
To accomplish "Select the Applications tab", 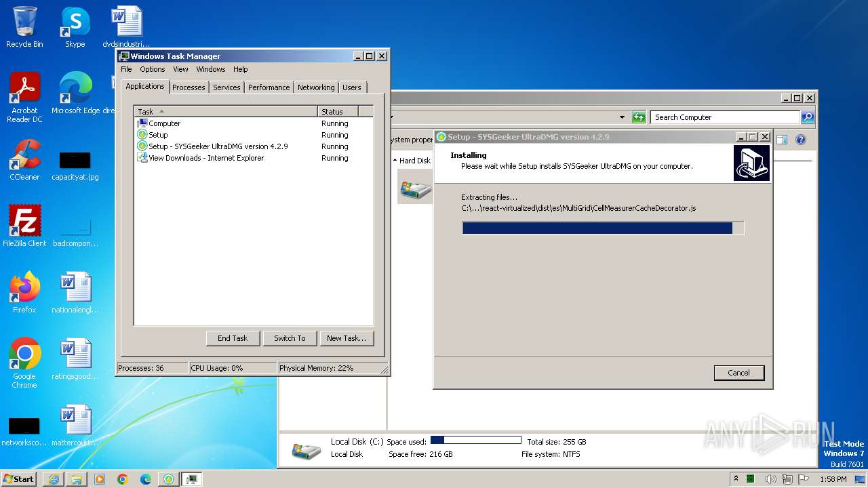I will [x=145, y=86].
